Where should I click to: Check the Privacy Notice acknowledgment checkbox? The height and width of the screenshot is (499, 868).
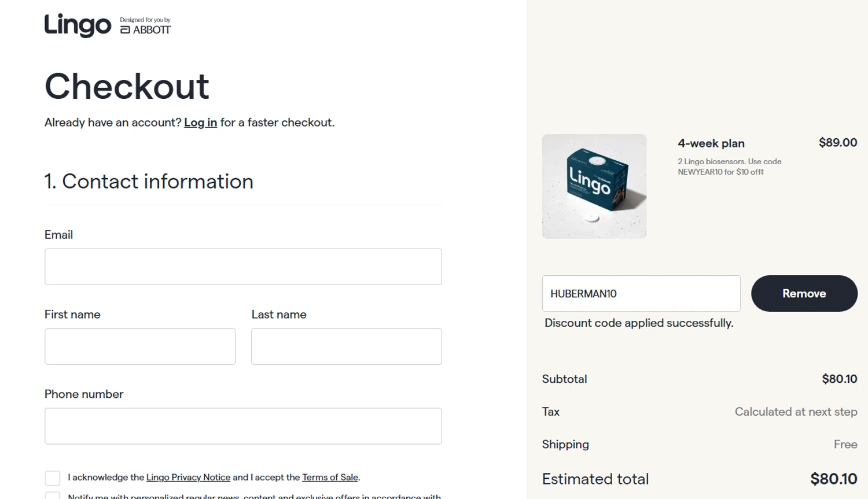click(53, 478)
